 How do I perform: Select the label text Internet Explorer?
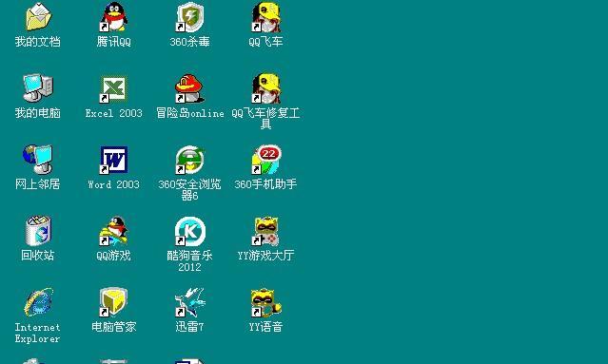[x=38, y=333]
